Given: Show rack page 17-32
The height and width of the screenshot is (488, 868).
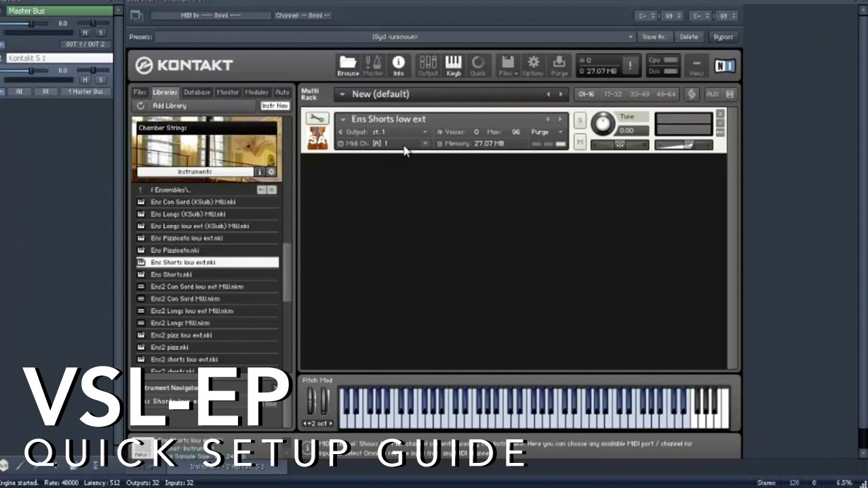Looking at the screenshot, I should tap(613, 94).
